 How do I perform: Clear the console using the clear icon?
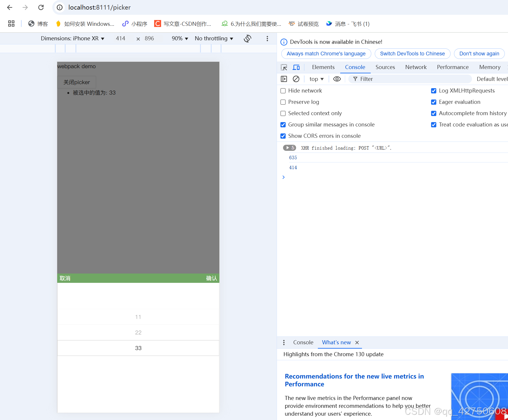[296, 79]
